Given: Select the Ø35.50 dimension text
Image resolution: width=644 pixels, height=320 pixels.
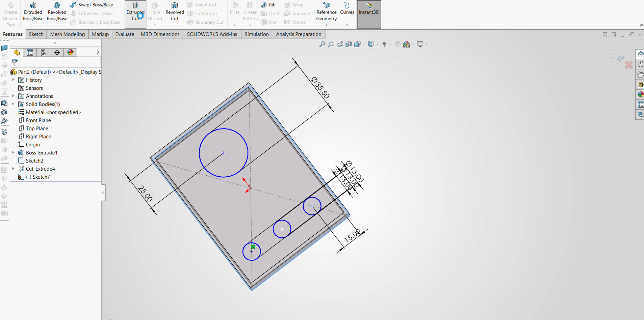Looking at the screenshot, I should 320,88.
